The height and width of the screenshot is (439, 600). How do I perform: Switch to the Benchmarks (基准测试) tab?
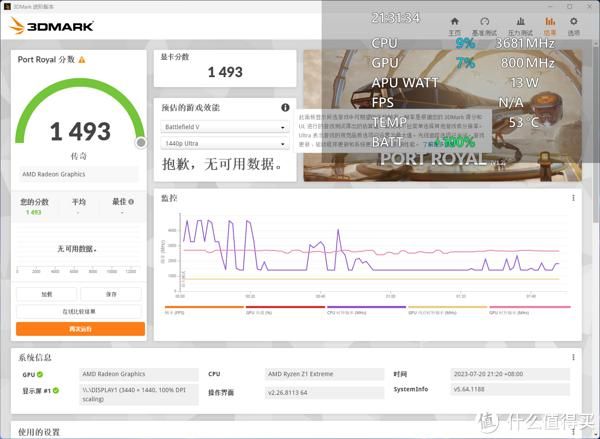[x=485, y=25]
